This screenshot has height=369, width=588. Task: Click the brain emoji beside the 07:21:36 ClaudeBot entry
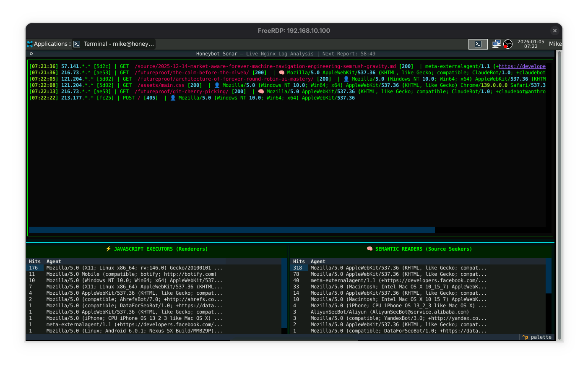pyautogui.click(x=281, y=72)
